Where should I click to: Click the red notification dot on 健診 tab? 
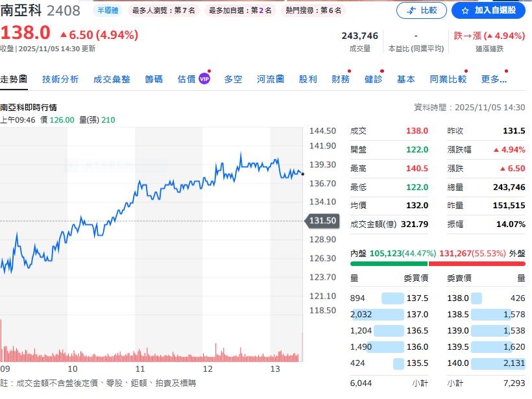click(x=383, y=71)
